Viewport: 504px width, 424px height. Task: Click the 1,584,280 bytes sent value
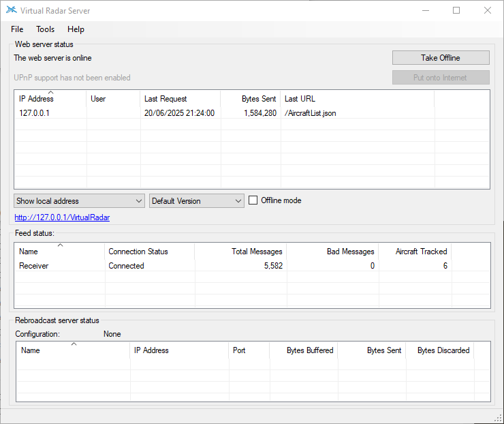[x=260, y=113]
